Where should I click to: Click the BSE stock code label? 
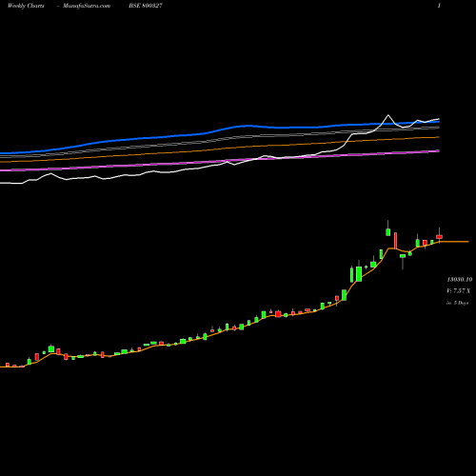(x=146, y=6)
